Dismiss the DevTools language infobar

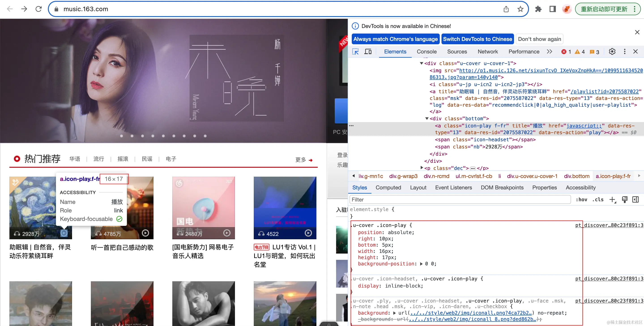637,32
